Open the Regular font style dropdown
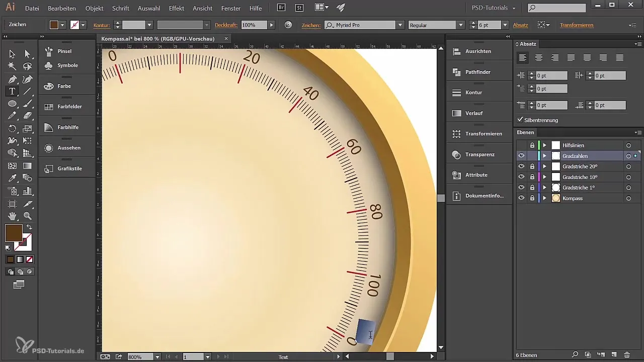This screenshot has width=644, height=362. (x=461, y=25)
